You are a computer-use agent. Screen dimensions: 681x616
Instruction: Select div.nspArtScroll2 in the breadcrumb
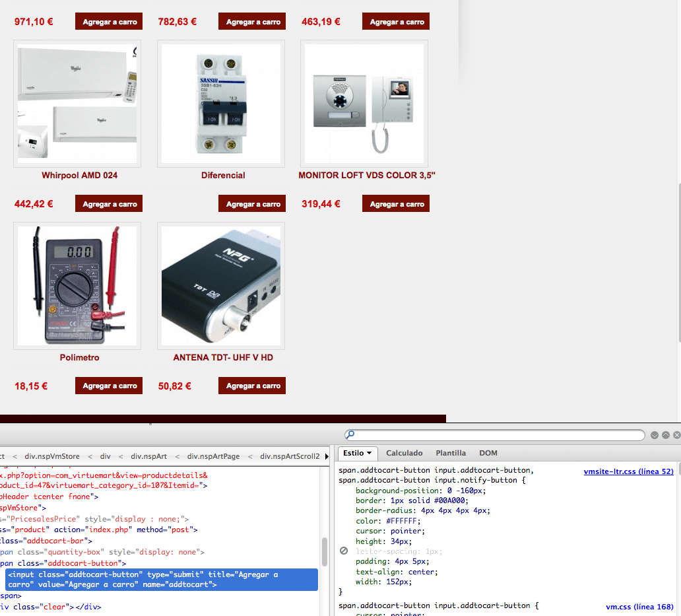coord(290,456)
